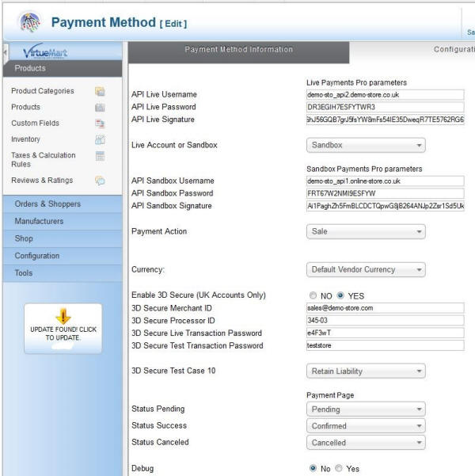Open the Status Canceled dropdown
475x476 pixels.
(366, 443)
